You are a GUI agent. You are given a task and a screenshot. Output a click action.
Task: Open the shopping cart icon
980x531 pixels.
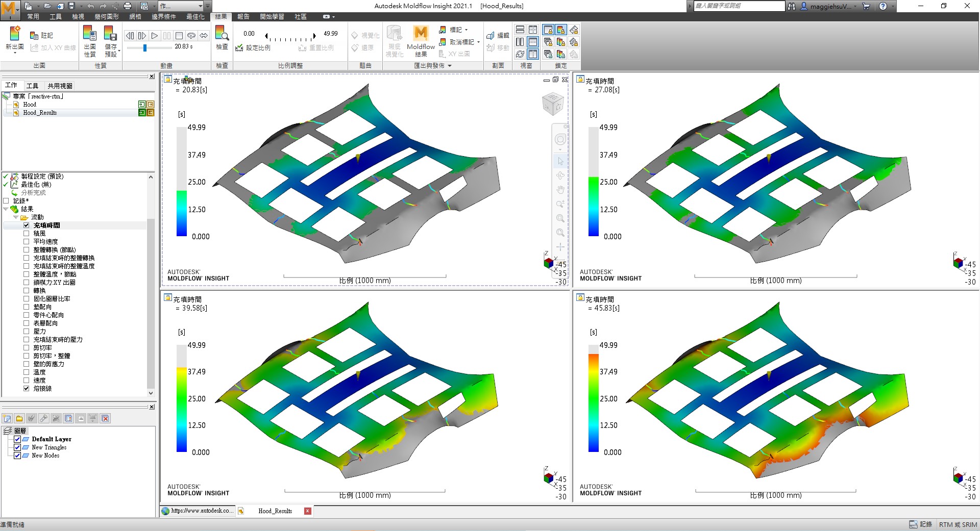coord(866,6)
